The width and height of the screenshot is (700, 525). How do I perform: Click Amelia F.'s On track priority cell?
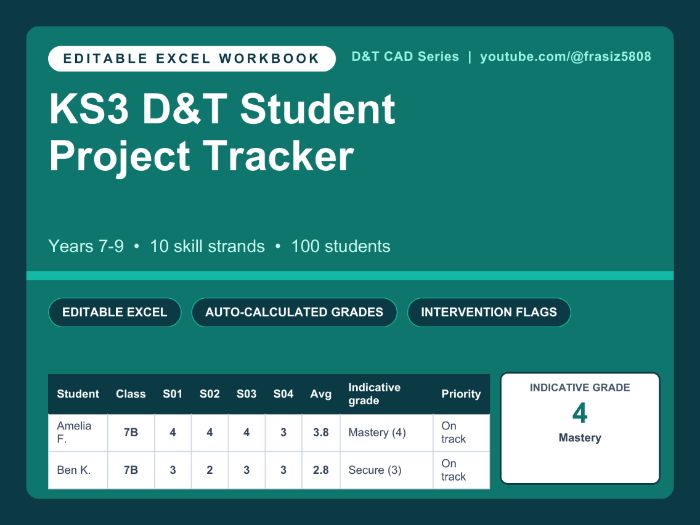462,433
